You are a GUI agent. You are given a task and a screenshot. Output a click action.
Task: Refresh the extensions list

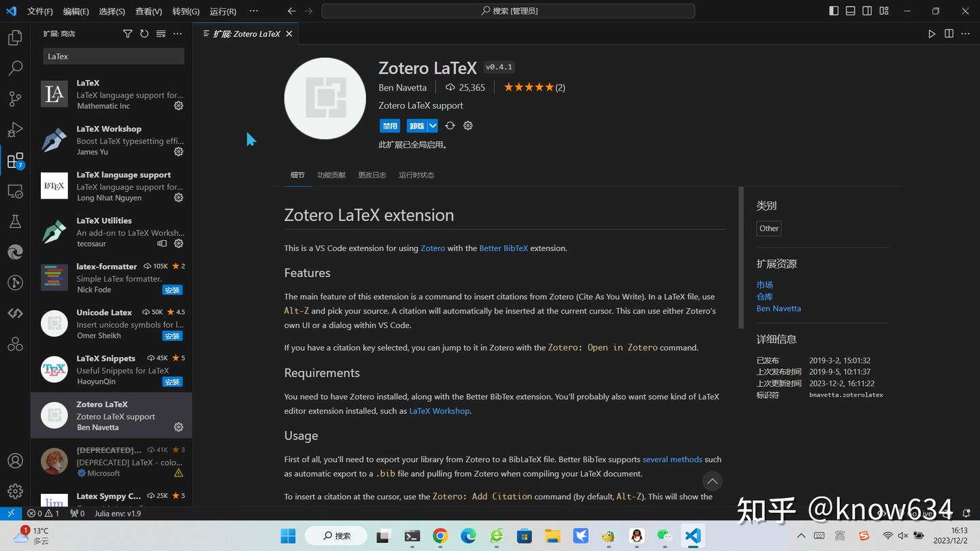(x=144, y=33)
